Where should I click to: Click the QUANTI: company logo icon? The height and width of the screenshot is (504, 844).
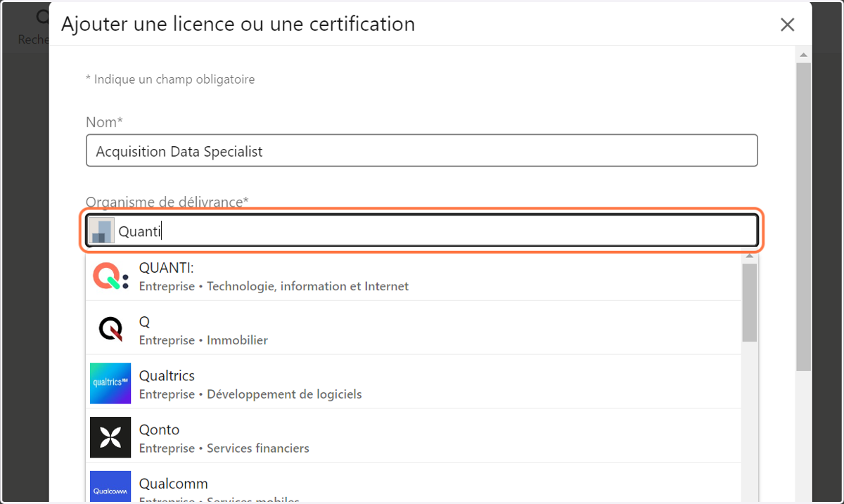pos(110,276)
